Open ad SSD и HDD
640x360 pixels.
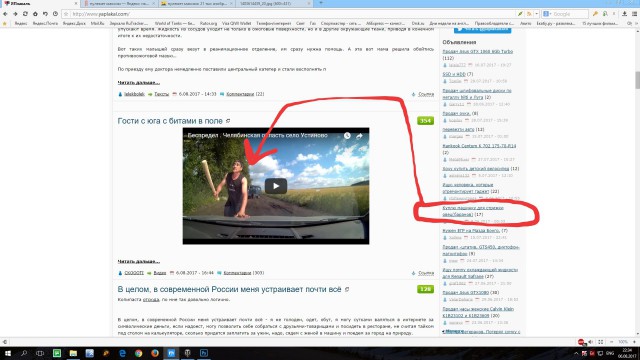(454, 74)
